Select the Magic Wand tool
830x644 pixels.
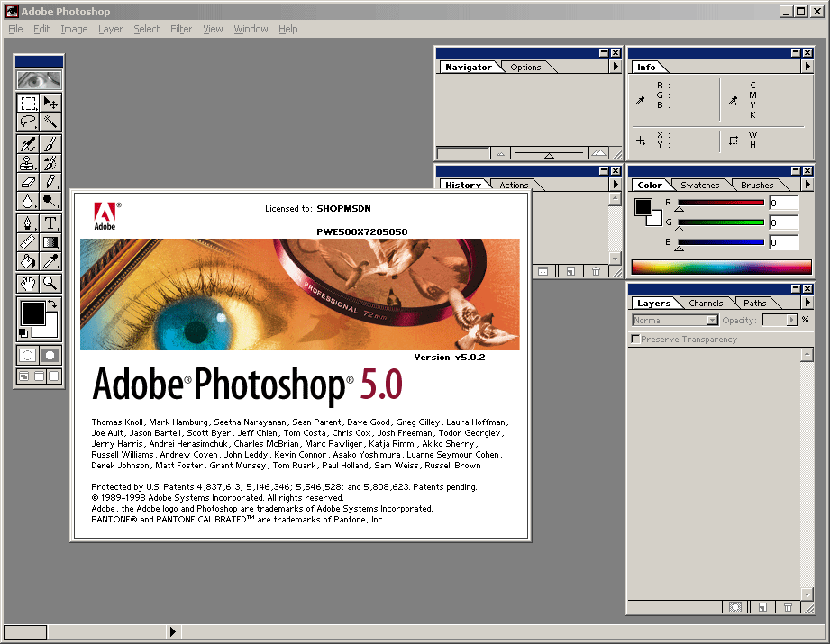point(50,122)
